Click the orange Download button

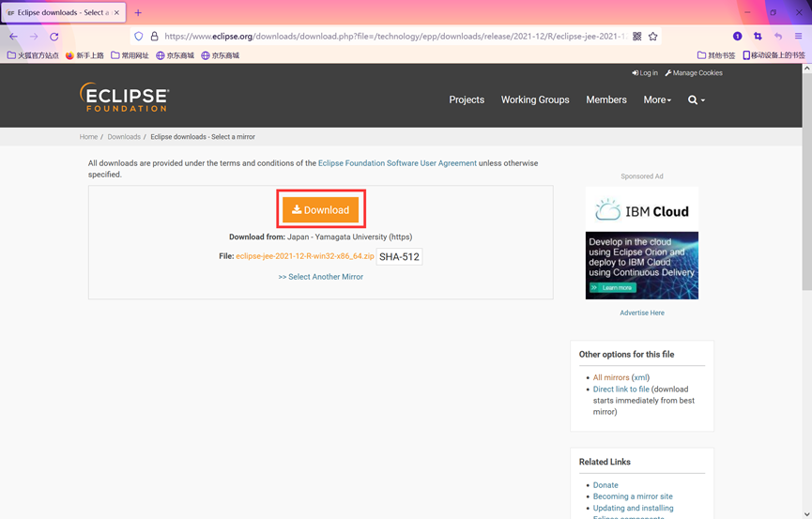pos(320,210)
